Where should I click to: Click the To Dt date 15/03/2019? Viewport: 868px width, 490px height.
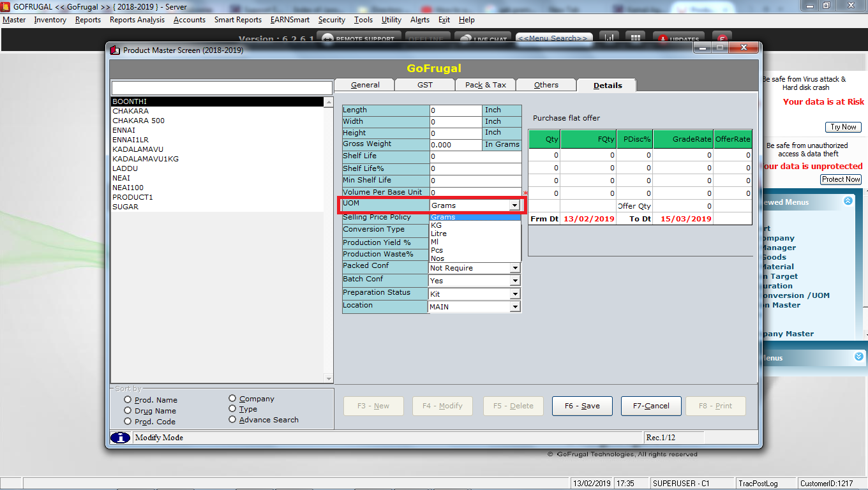tap(685, 218)
